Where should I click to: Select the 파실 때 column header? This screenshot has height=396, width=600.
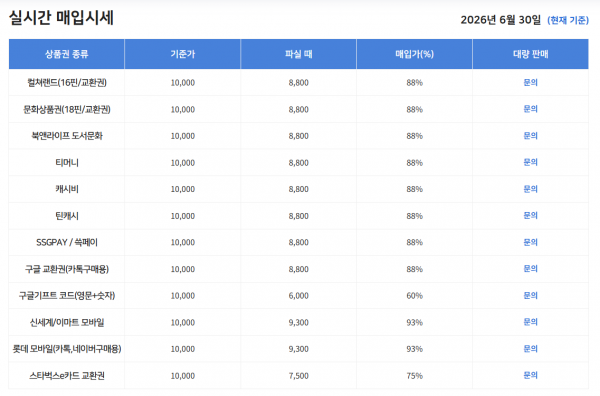pos(298,54)
